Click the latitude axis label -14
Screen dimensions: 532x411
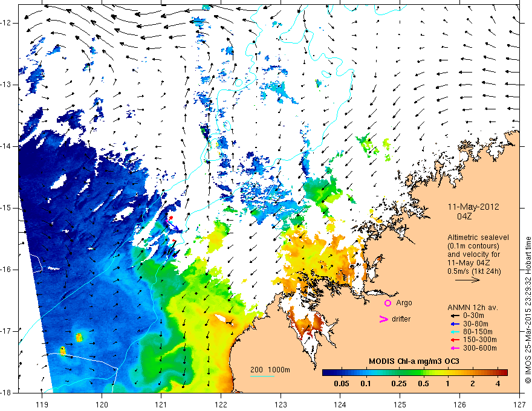point(6,146)
